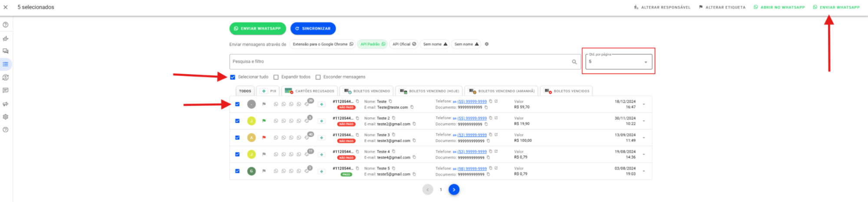868x202 pixels.
Task: Open the sidebar currency sync icon
Action: (x=6, y=77)
